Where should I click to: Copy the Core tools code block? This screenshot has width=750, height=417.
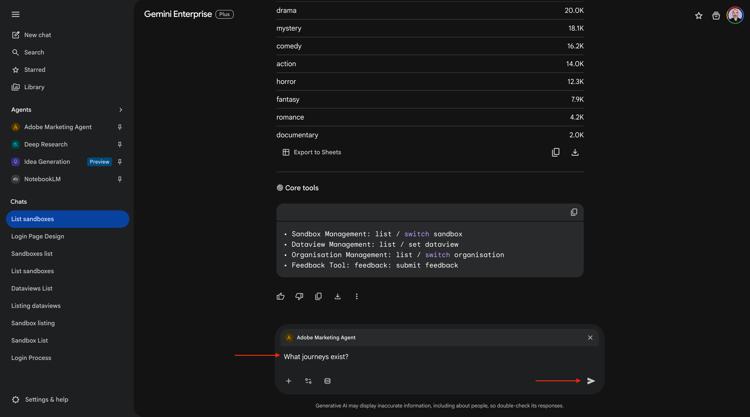(574, 212)
